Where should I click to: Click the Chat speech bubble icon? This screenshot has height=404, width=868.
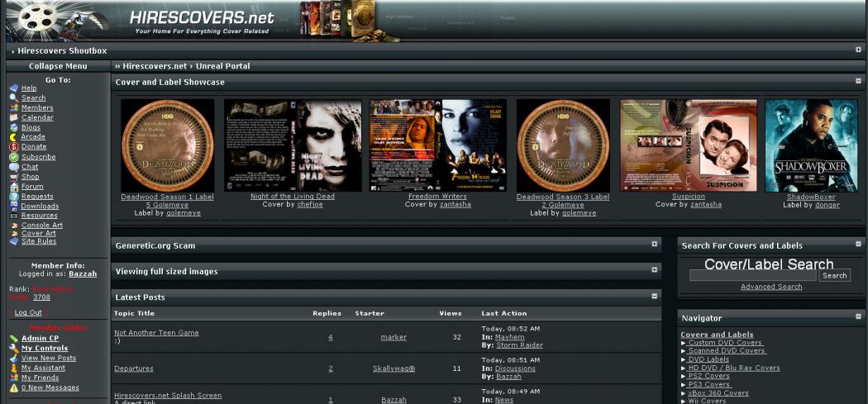tap(13, 167)
